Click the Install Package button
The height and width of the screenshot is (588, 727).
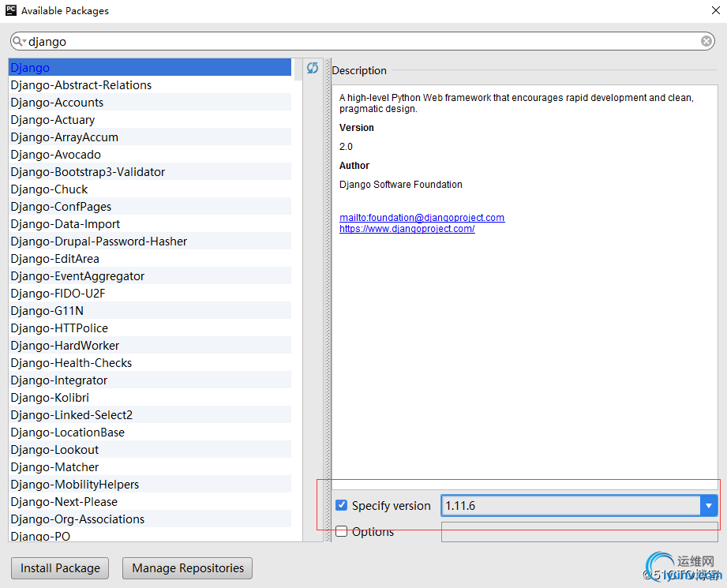click(x=60, y=568)
